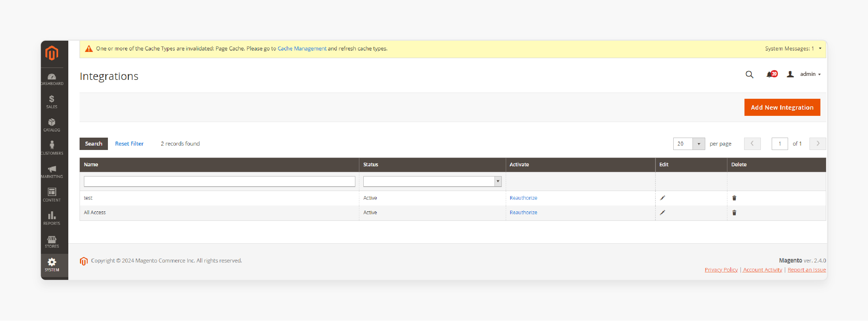Expand the System Messages dropdown
This screenshot has height=321, width=868.
793,49
